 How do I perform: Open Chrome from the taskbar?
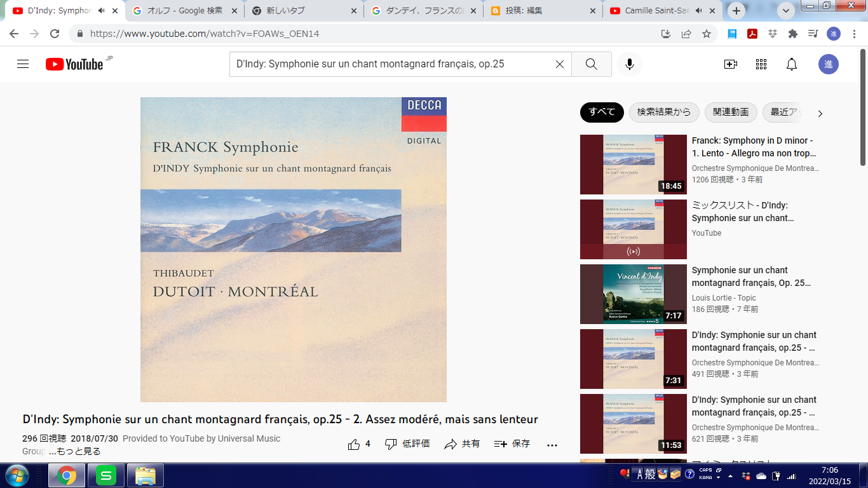tap(66, 475)
